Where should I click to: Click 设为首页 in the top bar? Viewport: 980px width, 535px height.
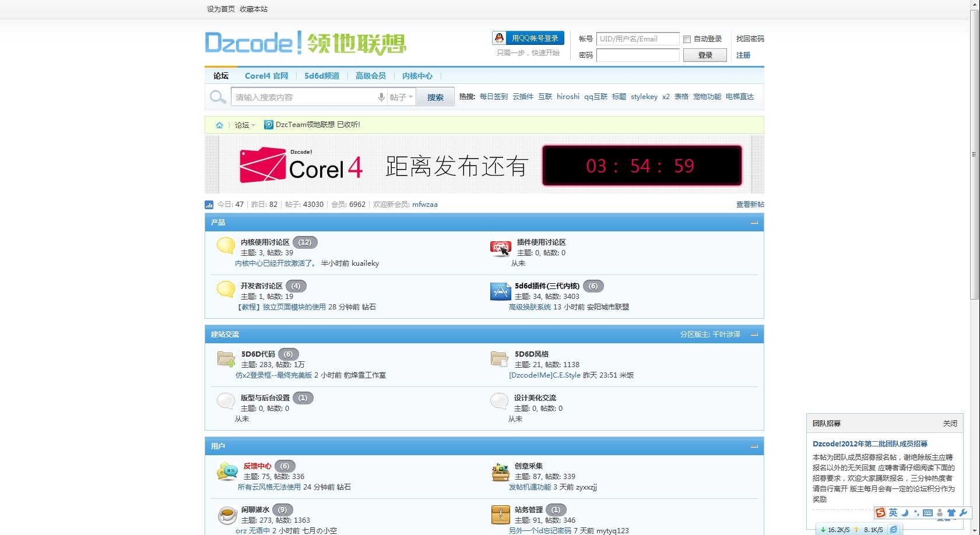pos(221,9)
